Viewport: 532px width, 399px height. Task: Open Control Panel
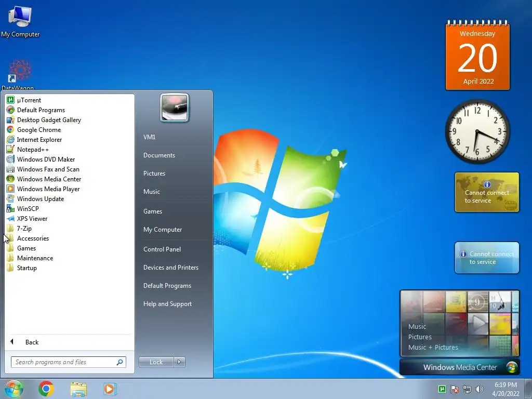162,249
